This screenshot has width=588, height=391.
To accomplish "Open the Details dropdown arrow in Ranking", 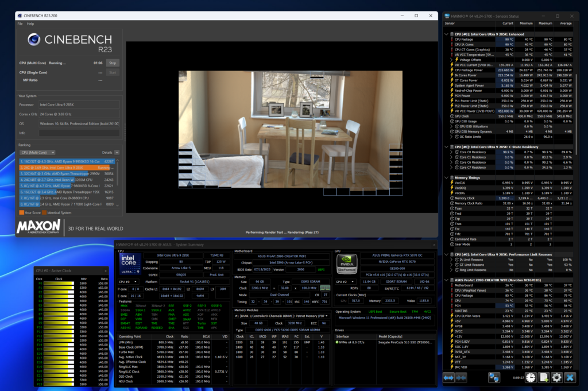I will point(117,153).
